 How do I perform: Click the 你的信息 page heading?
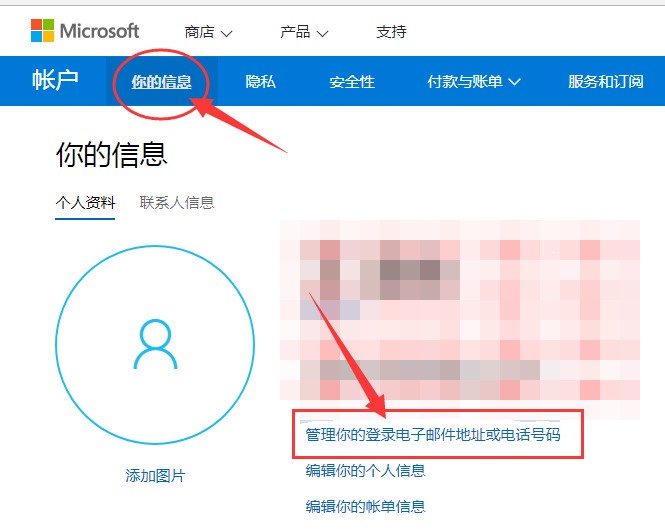(112, 154)
